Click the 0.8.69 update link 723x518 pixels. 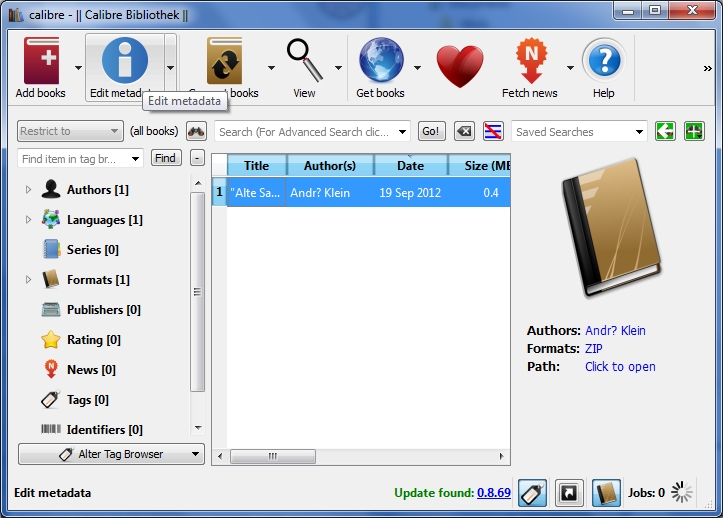494,493
